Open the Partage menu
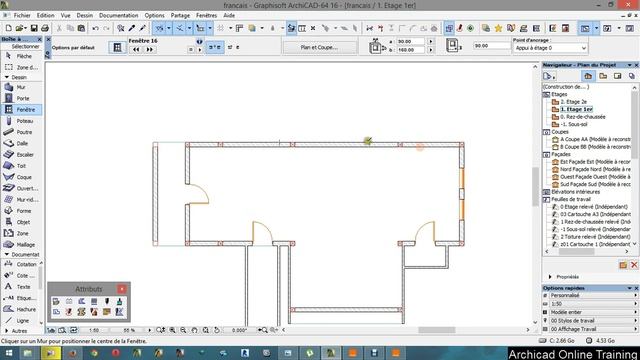This screenshot has height=360, width=640. point(180,15)
